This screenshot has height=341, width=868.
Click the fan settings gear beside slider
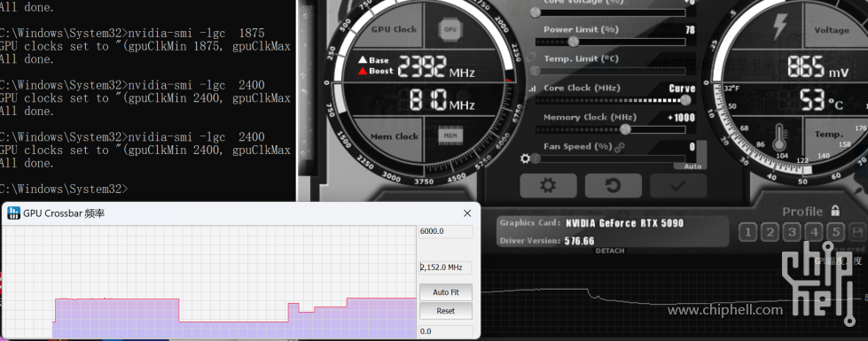click(526, 159)
